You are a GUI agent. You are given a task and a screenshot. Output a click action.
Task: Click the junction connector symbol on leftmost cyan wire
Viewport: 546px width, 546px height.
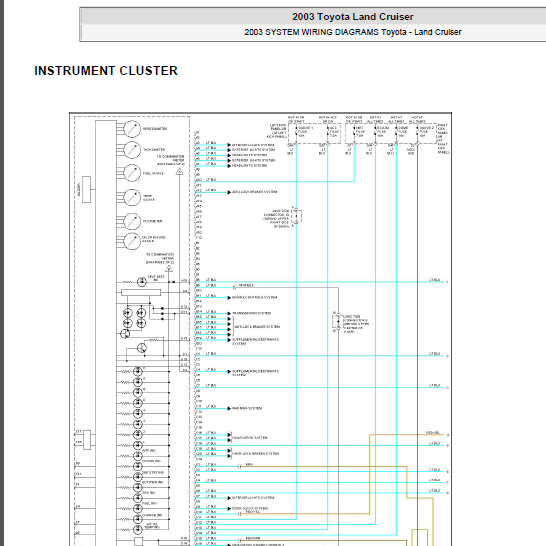[x=296, y=216]
